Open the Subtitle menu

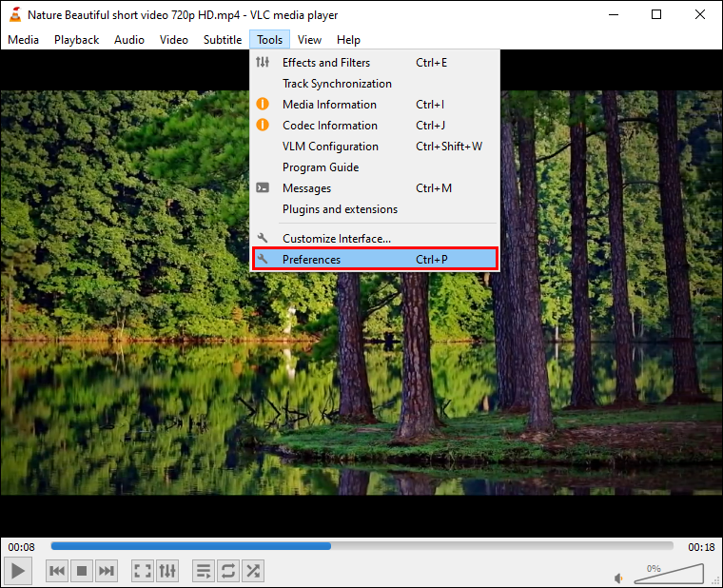click(x=223, y=40)
